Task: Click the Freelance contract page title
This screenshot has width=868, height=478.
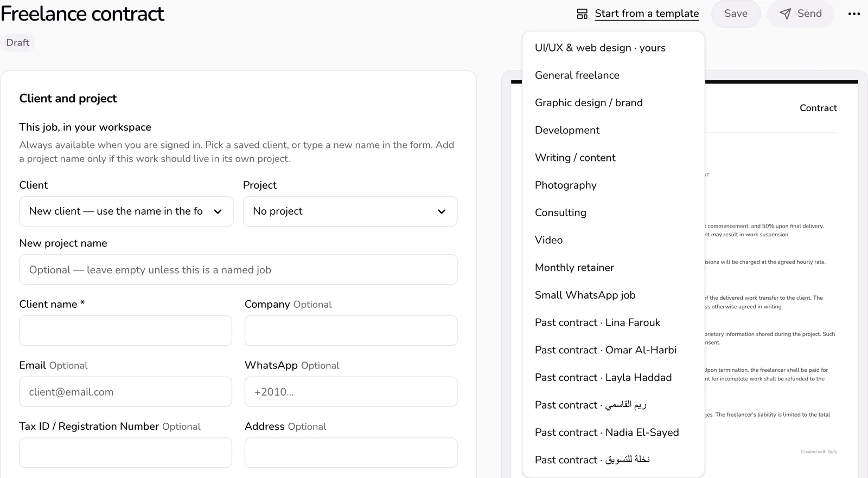Action: [82, 14]
